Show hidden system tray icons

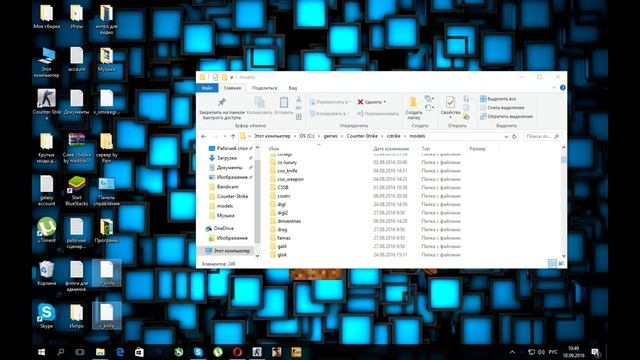click(512, 352)
